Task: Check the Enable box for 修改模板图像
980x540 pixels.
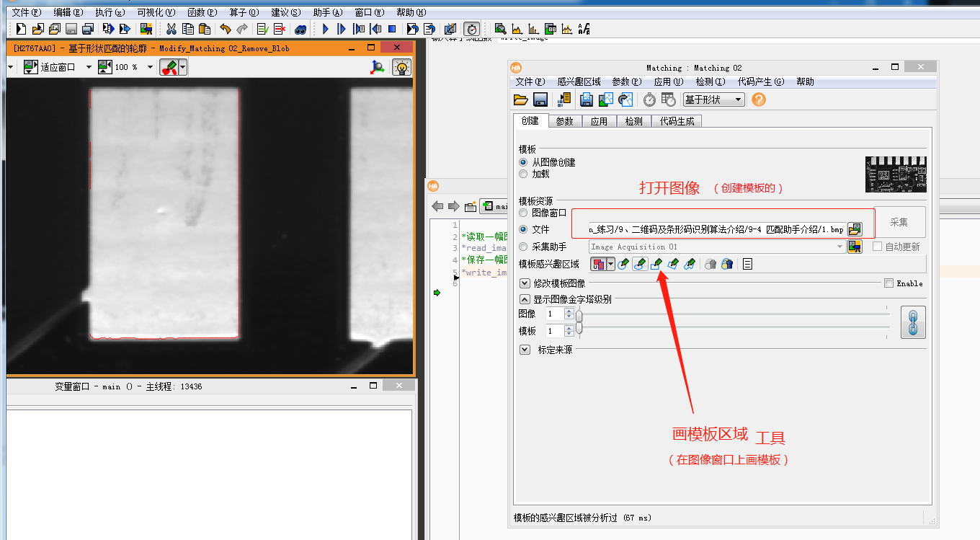Action: [888, 283]
